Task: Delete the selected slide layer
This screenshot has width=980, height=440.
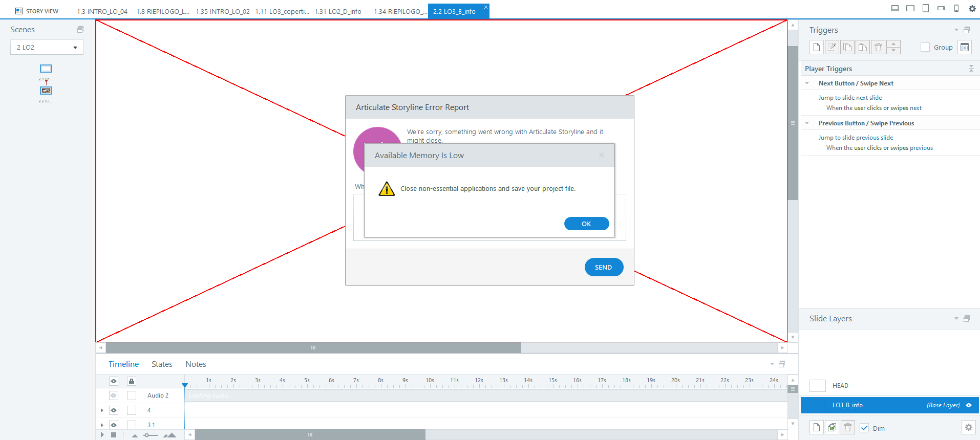Action: tap(848, 427)
